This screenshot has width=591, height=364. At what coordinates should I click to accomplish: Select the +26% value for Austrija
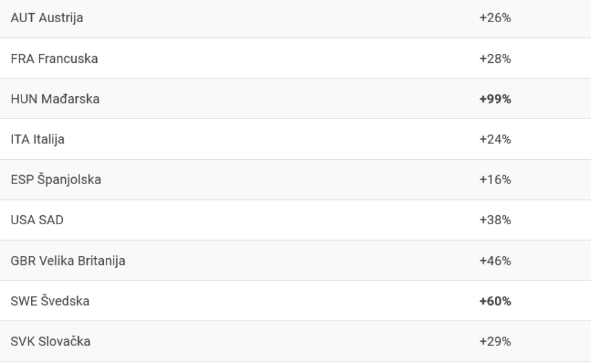tap(494, 18)
